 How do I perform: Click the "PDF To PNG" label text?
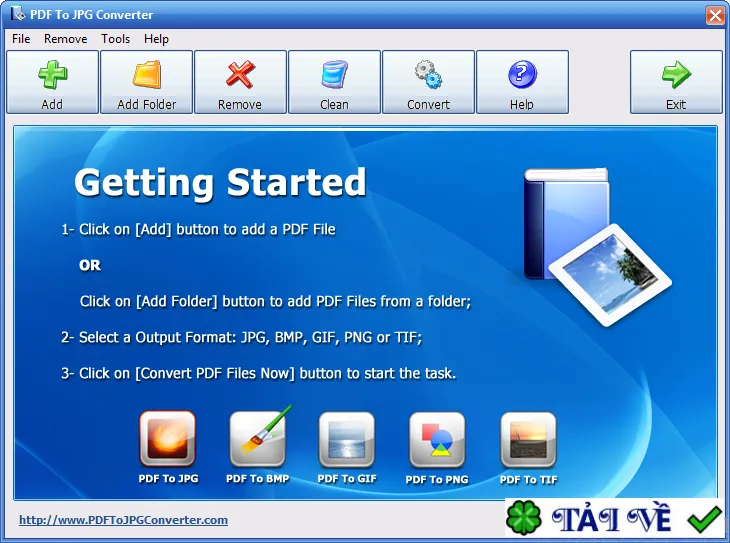[x=437, y=480]
